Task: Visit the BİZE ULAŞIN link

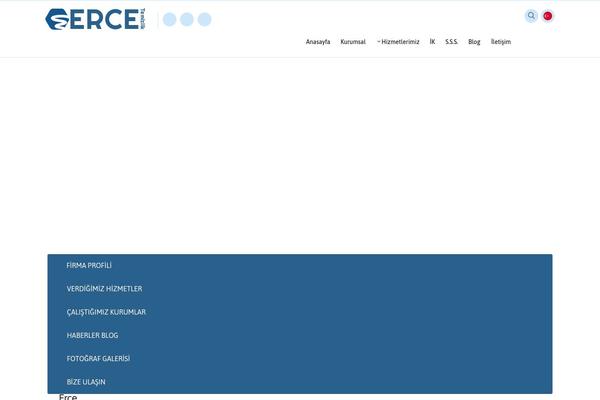Action: click(86, 382)
